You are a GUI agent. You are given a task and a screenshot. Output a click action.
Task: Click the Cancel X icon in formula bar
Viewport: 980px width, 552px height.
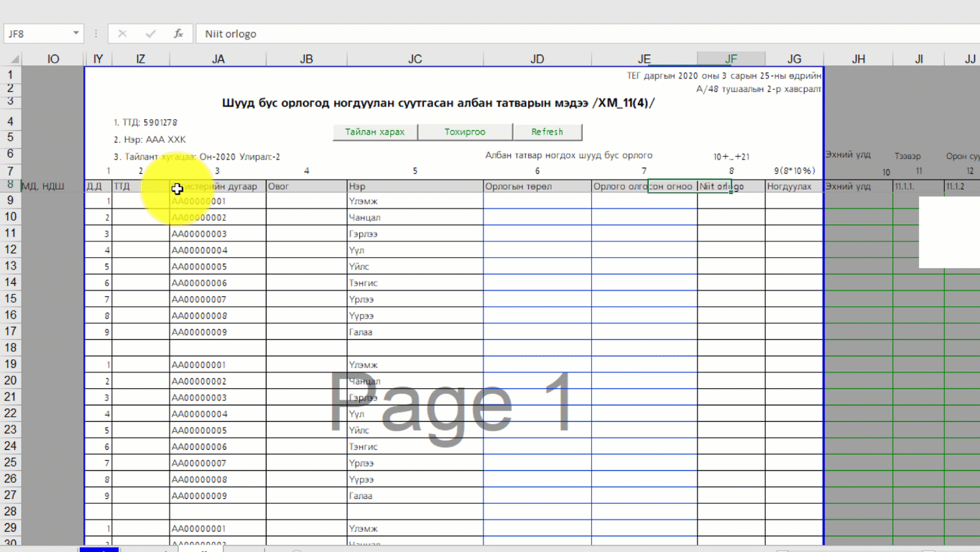pyautogui.click(x=122, y=34)
